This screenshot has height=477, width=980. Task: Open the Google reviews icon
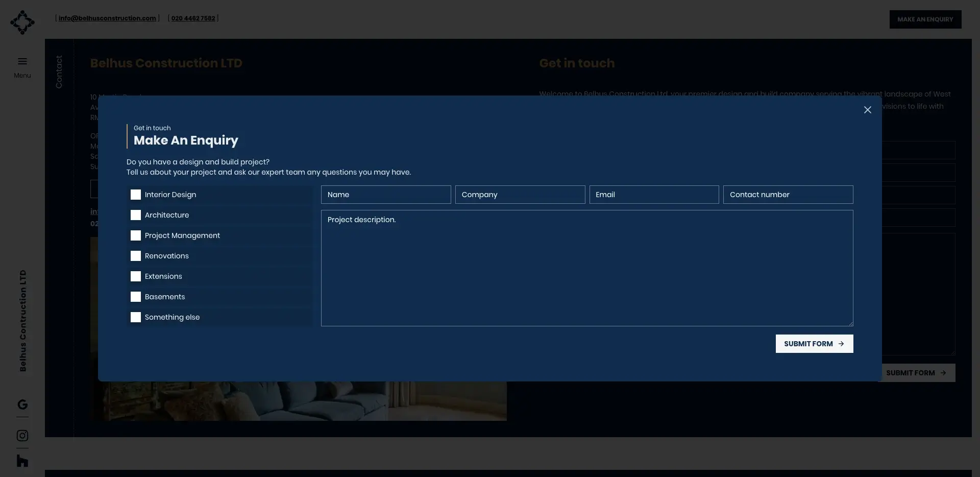22,404
